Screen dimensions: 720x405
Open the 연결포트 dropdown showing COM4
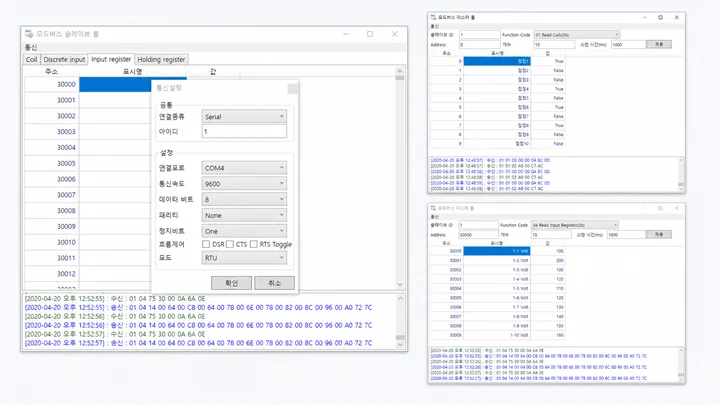tap(244, 168)
